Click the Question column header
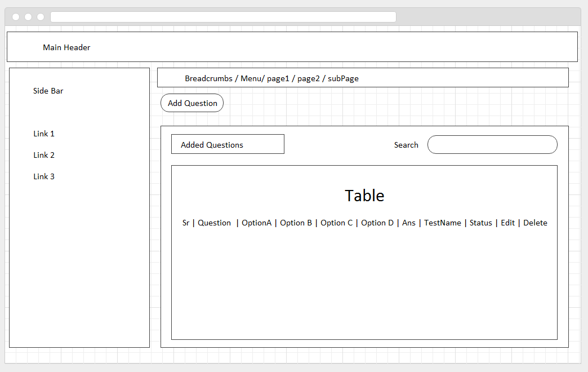This screenshot has width=588, height=372. [214, 223]
